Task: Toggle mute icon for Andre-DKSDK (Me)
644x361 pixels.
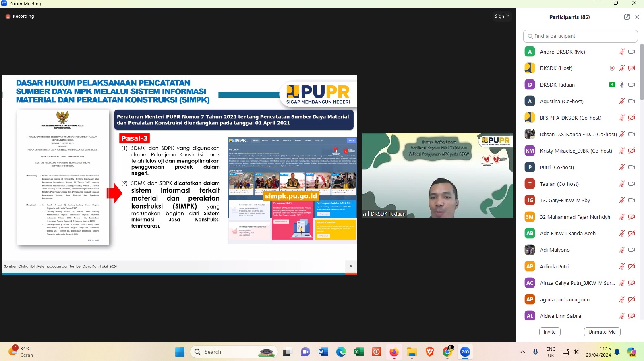Action: point(622,52)
